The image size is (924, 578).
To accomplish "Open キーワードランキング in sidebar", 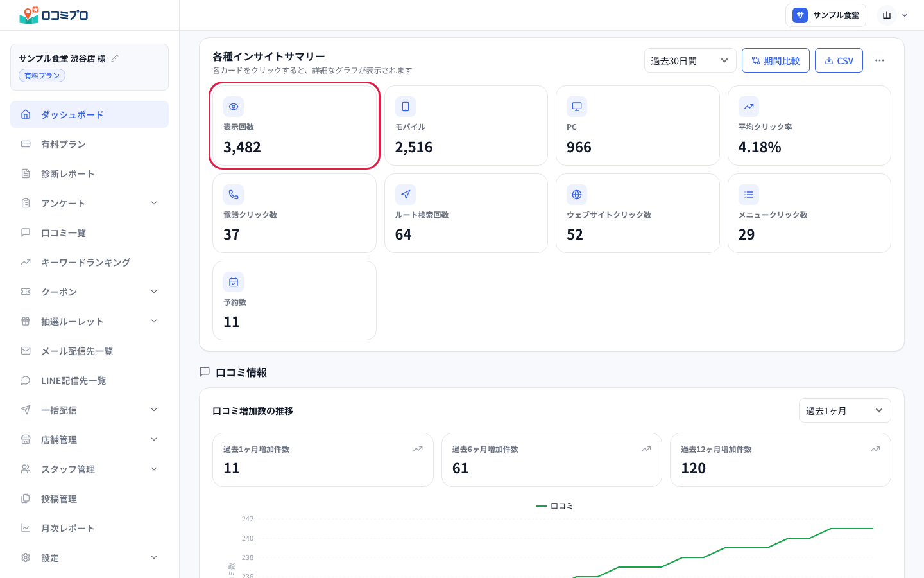I will coord(89,262).
